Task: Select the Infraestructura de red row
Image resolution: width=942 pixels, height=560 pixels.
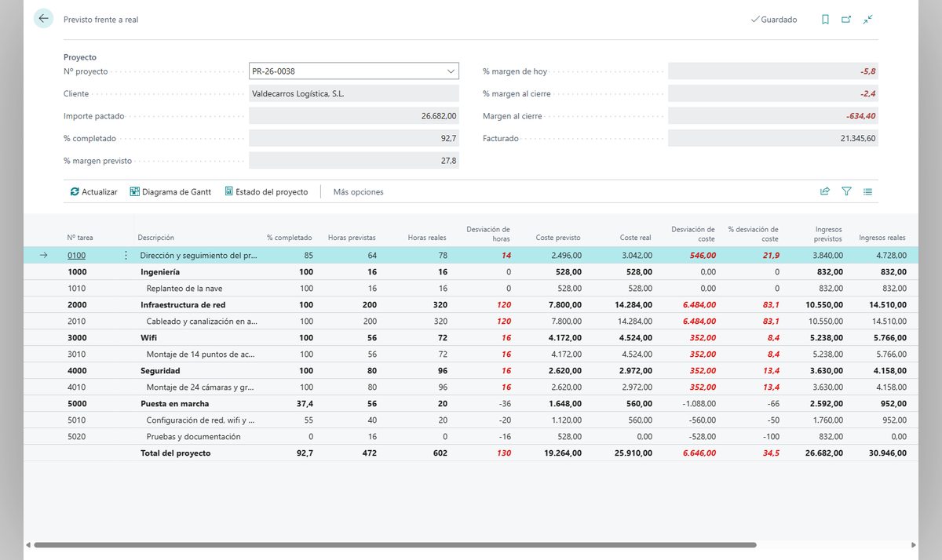Action: click(471, 305)
